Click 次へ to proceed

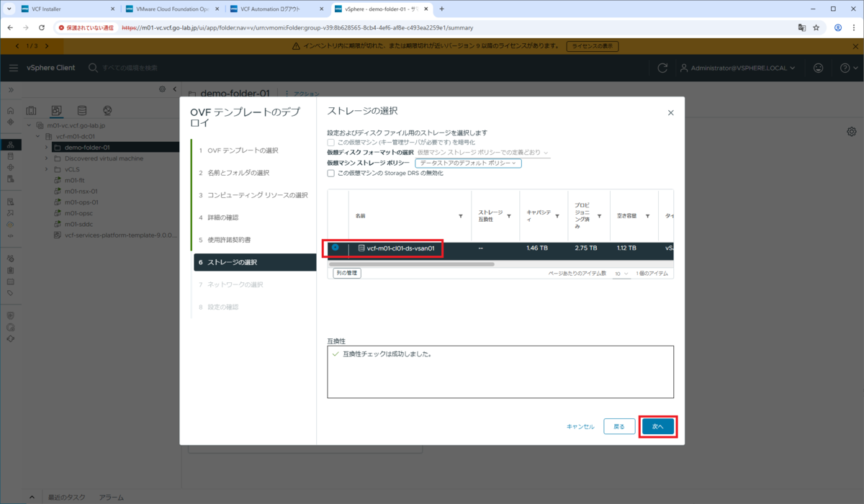(658, 426)
